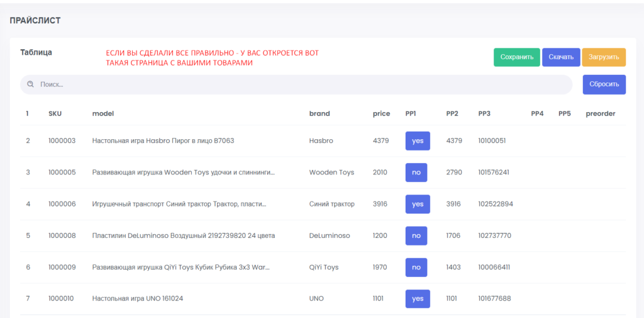Click PP3 value 101677688
Image resolution: width=644 pixels, height=318 pixels.
click(495, 298)
